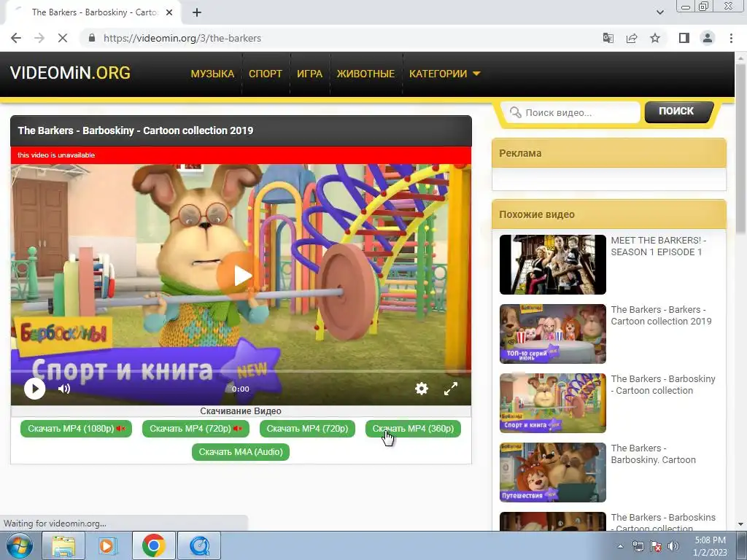Click the browser forward arrow
The image size is (747, 560).
coord(39,38)
